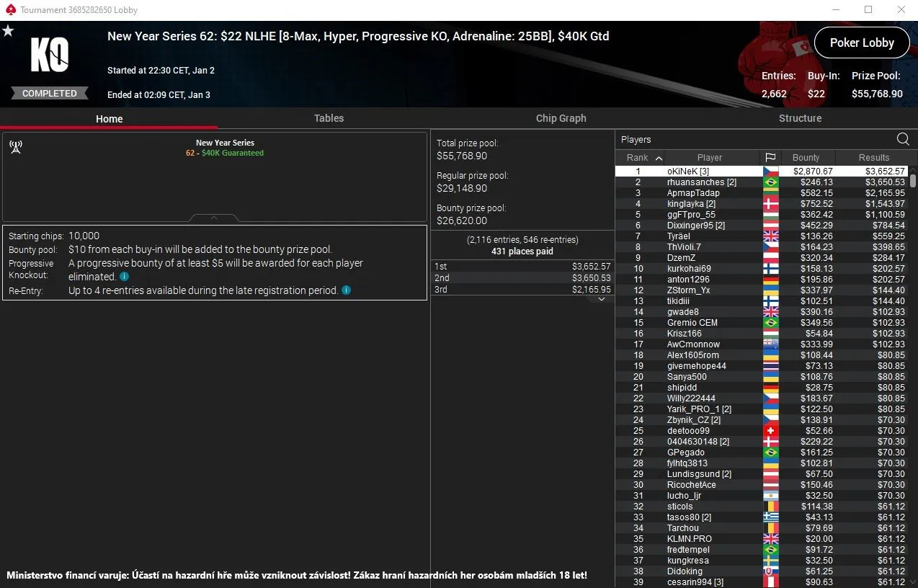Open the player search magnifier
The width and height of the screenshot is (918, 588).
902,139
